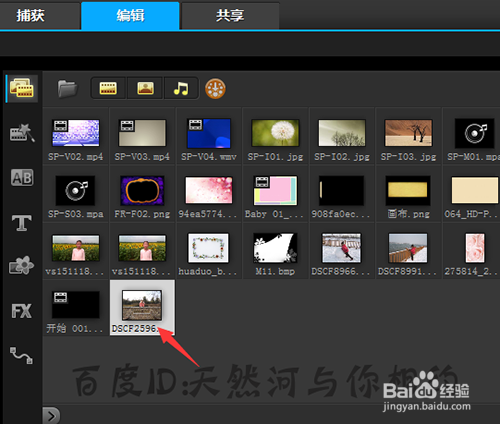This screenshot has width=500, height=424.
Task: Open the Graphics flower panel icon
Action: click(21, 266)
